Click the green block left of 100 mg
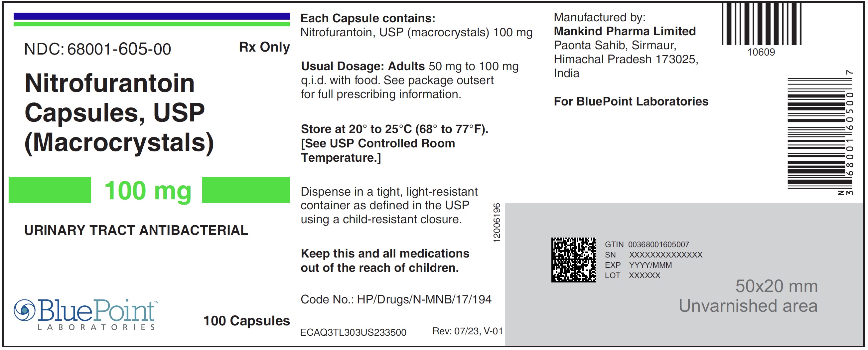The image size is (868, 350). [50, 190]
